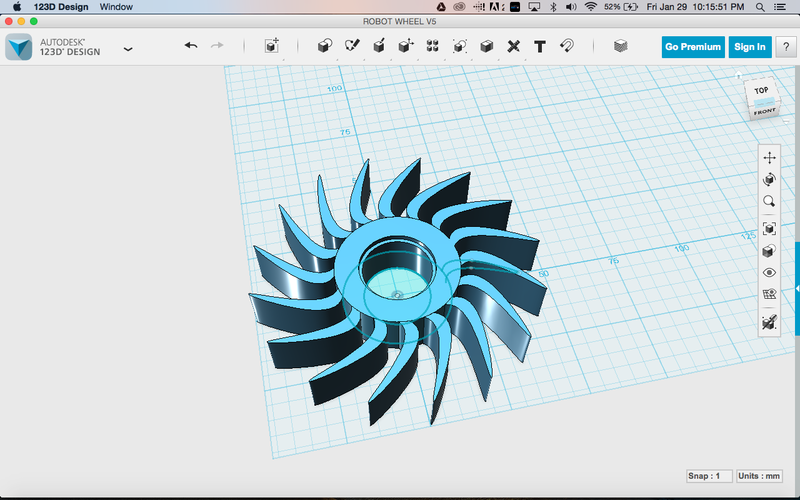Select the Orbit navigation tool
800x500 pixels.
click(769, 179)
